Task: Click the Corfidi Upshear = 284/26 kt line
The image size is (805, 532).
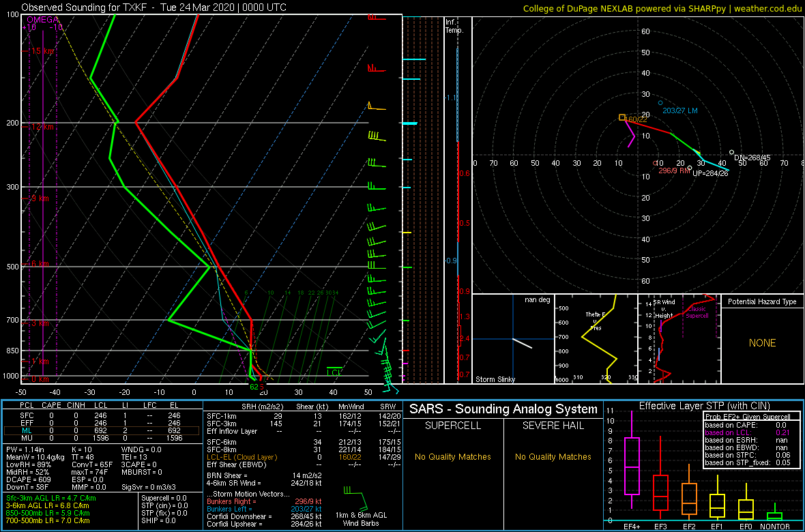Action: [x=265, y=524]
